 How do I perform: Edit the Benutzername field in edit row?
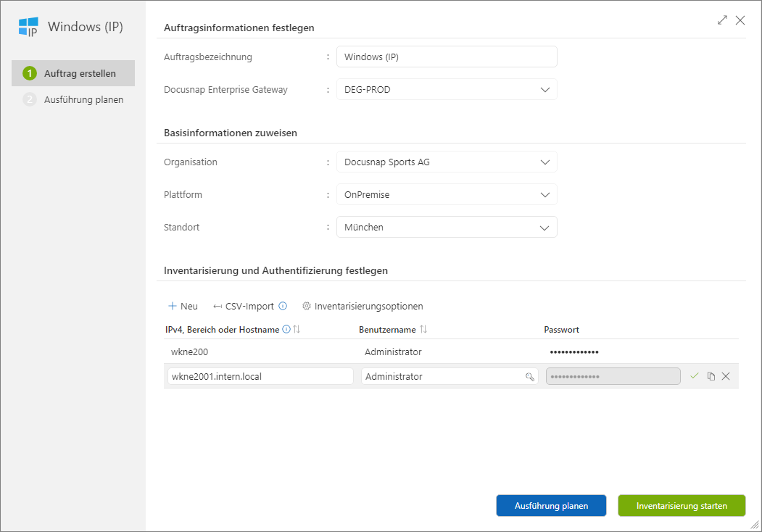450,376
